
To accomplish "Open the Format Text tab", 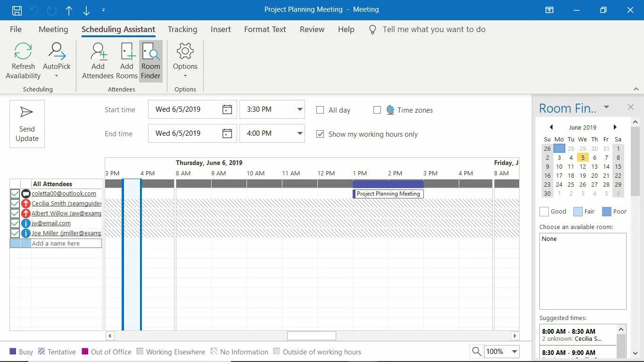I will (265, 29).
